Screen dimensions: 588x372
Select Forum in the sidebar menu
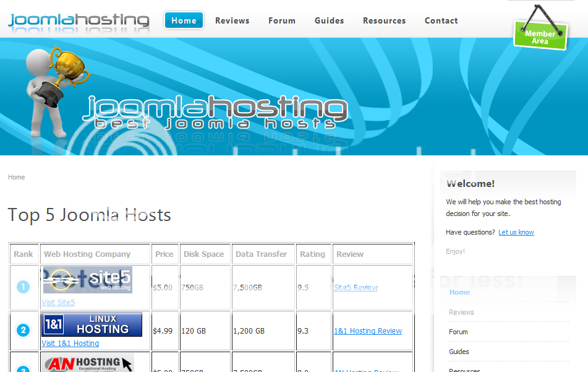pyautogui.click(x=458, y=332)
